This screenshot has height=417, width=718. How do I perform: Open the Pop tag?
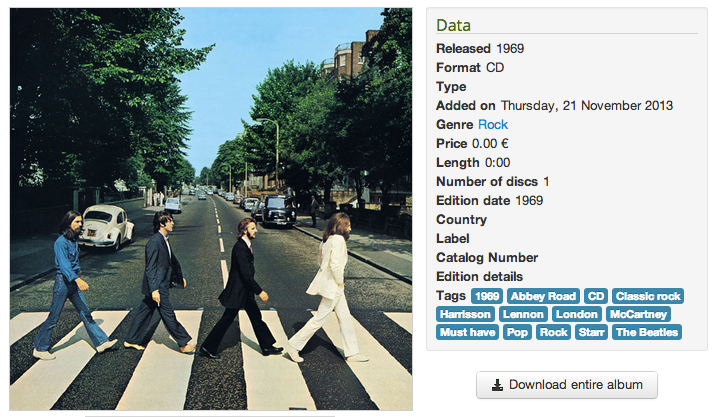pos(517,332)
